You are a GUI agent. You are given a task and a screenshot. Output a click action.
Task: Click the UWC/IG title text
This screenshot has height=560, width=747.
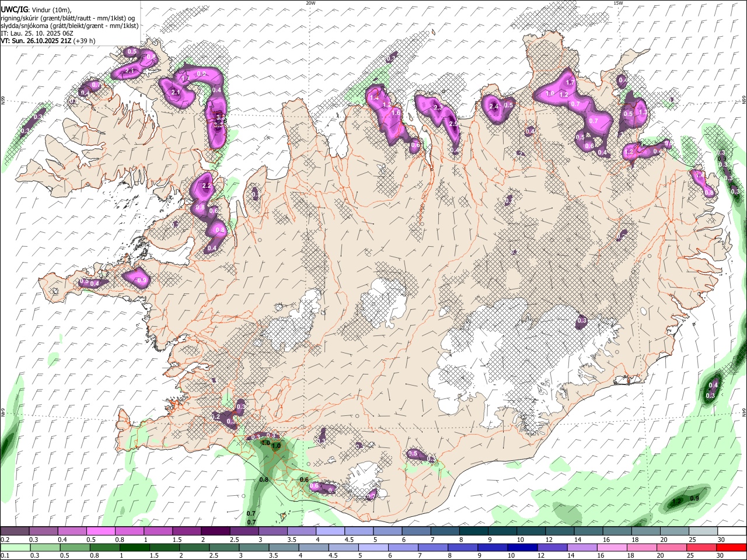[x=14, y=10]
